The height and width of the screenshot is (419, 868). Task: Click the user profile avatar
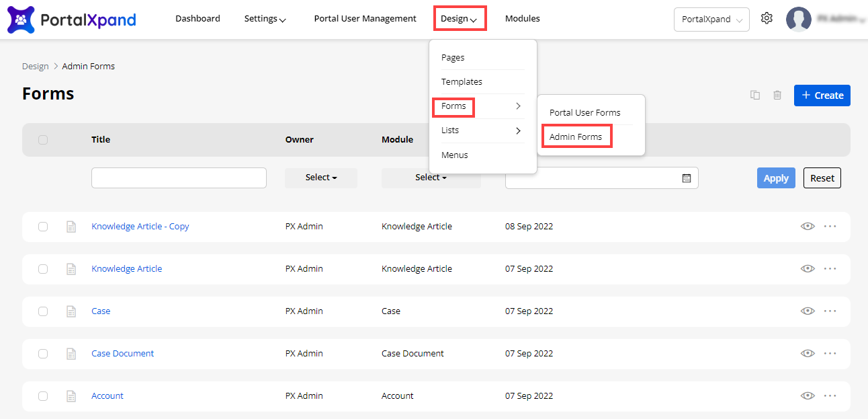point(799,20)
